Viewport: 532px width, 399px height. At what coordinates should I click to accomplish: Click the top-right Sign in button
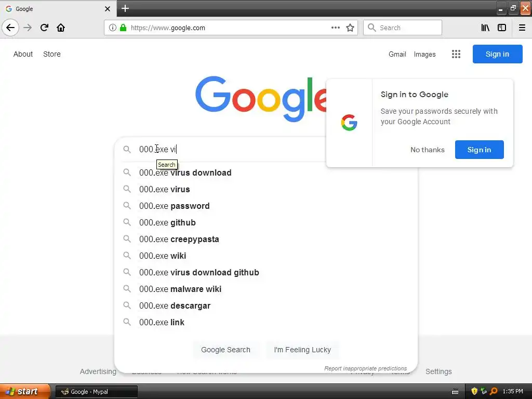[x=497, y=54]
